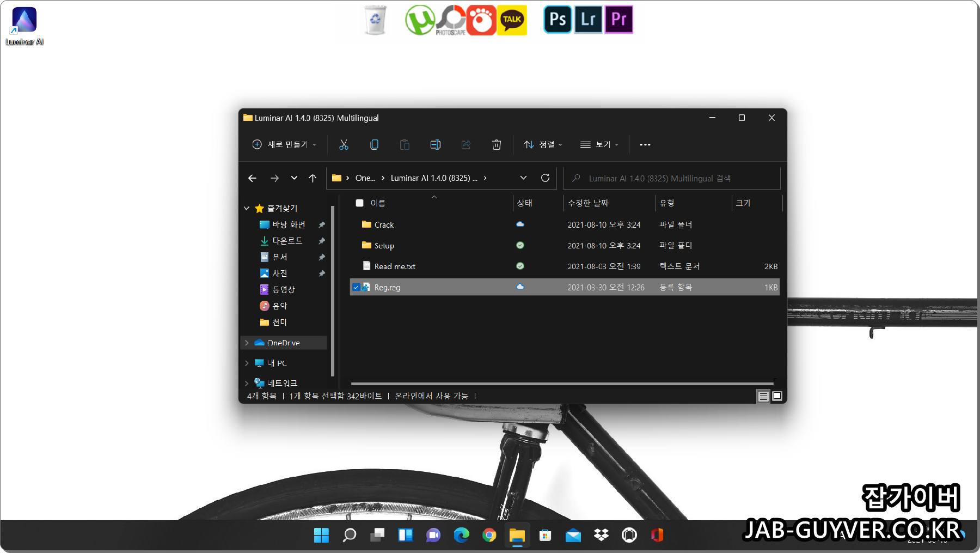This screenshot has width=980, height=553.
Task: Open Microsoft Edge from taskbar
Action: pyautogui.click(x=462, y=536)
